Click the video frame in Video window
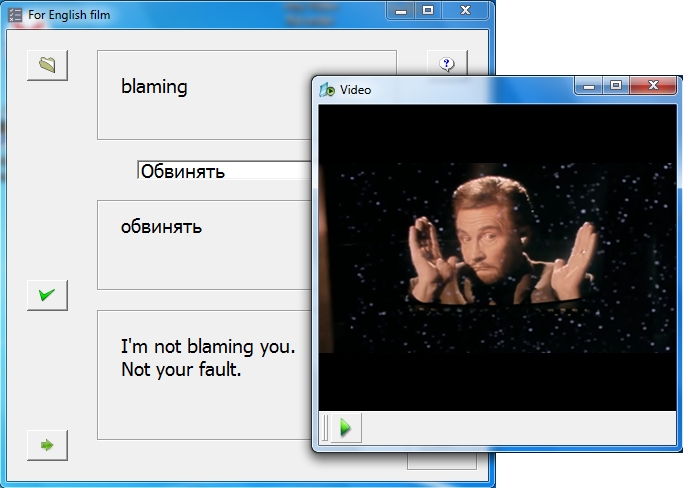The image size is (683, 488). click(497, 258)
